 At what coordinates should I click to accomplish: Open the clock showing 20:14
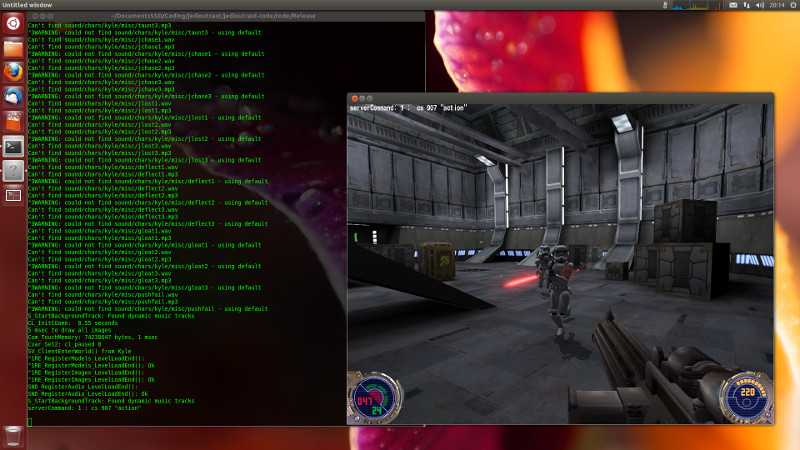click(x=777, y=5)
